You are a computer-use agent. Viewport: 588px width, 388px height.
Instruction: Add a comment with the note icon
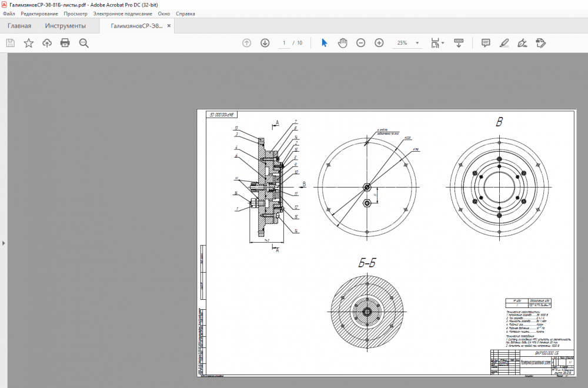pos(486,43)
